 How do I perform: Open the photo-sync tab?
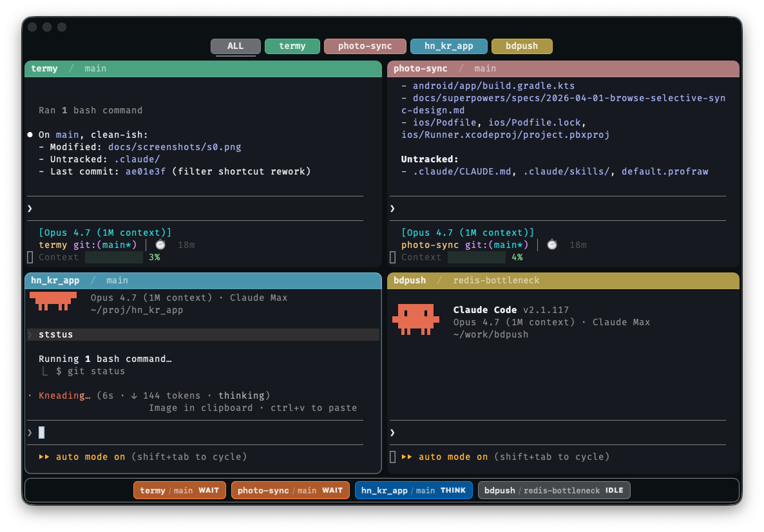point(365,46)
